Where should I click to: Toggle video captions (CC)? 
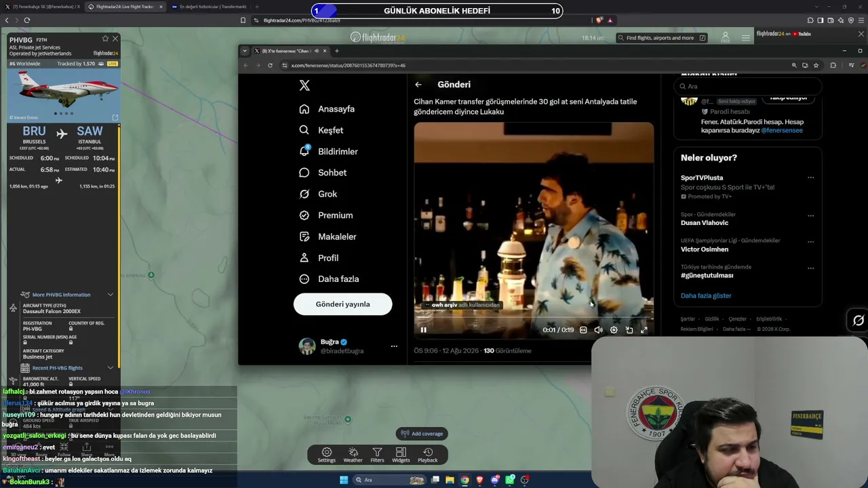point(583,330)
